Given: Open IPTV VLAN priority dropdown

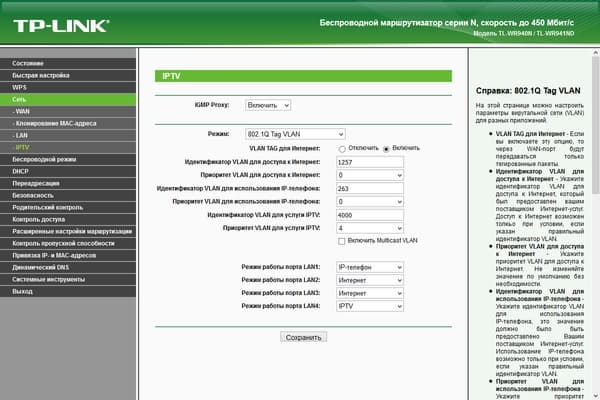Looking at the screenshot, I should [370, 228].
